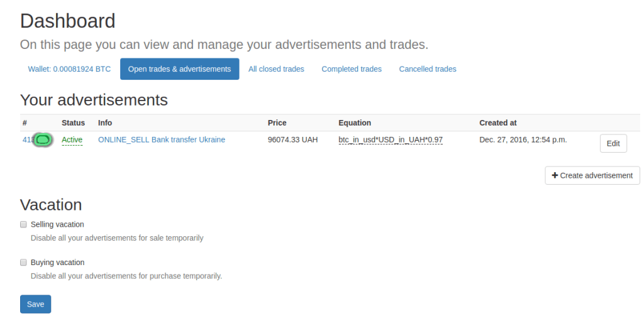Enable the Selling vacation checkbox
644x321 pixels.
[24, 224]
